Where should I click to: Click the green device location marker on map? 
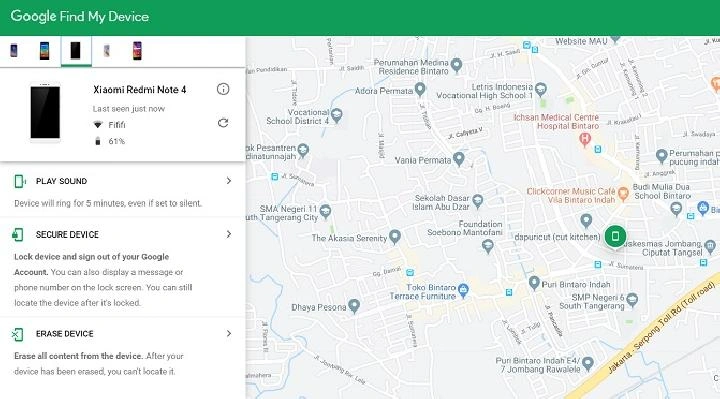click(x=615, y=236)
